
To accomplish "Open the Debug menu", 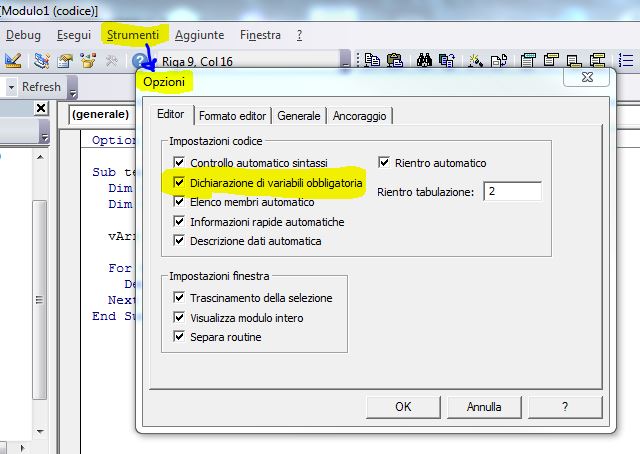I will [23, 35].
